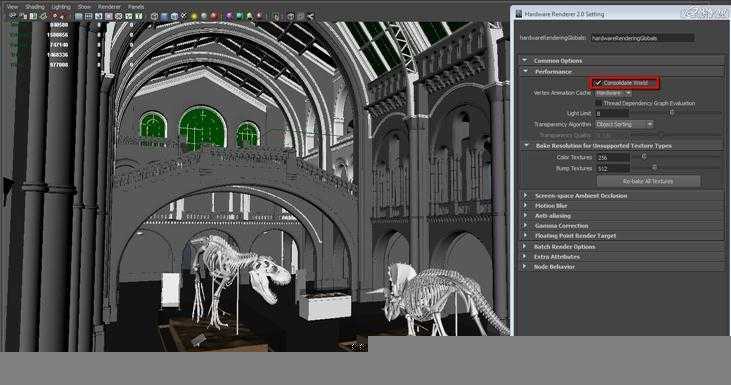The height and width of the screenshot is (385, 731).
Task: Expand the Gamma Correction section
Action: [x=525, y=226]
